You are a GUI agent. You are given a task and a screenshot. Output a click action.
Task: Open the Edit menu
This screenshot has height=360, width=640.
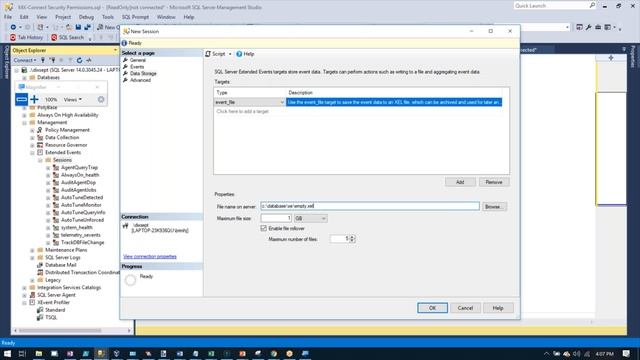(24, 17)
